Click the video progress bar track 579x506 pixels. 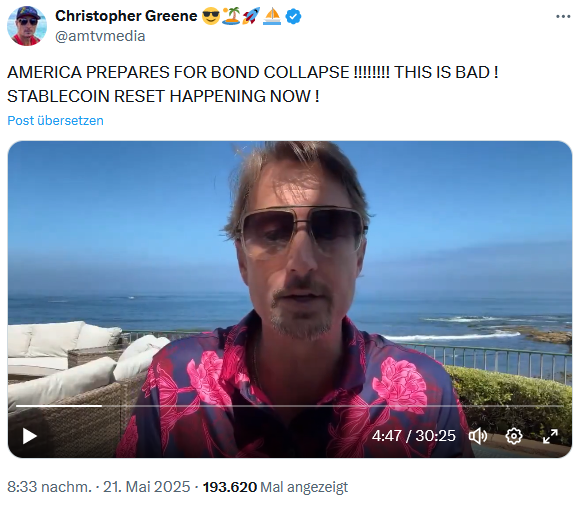click(x=290, y=406)
